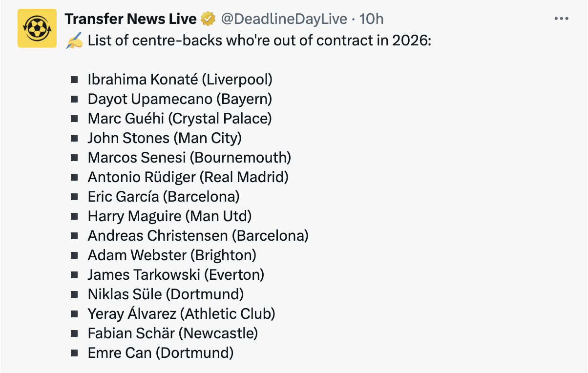Screen dimensions: 588x373
Task: Click the bullet beside Emre Can
Action: [74, 353]
